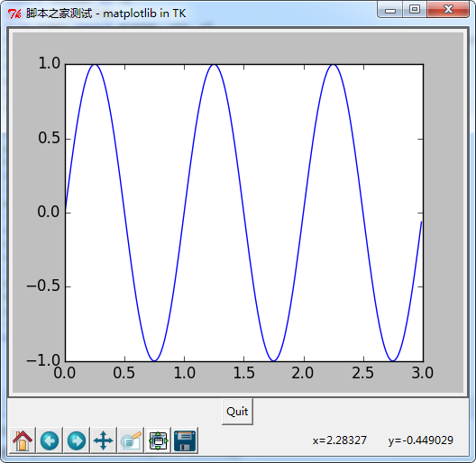Screen dimensions: 476x463
Task: Click the sine wave trough near x=0.75
Action: pyautogui.click(x=154, y=360)
